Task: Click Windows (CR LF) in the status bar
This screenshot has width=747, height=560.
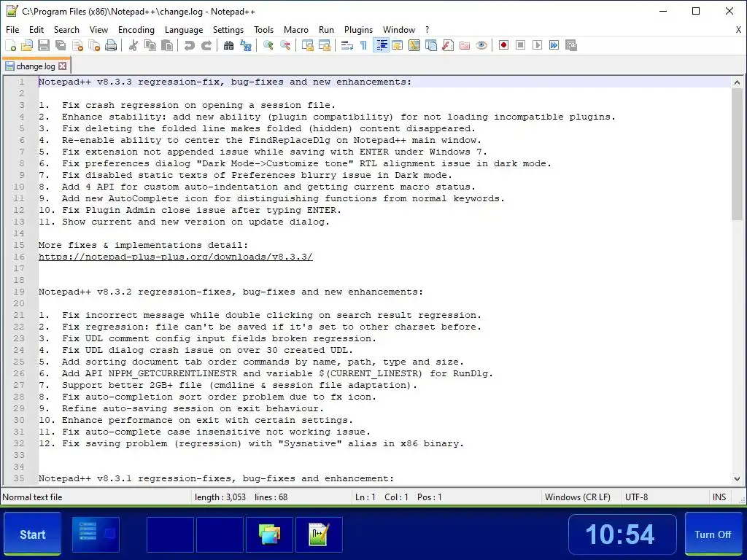Action: coord(578,497)
